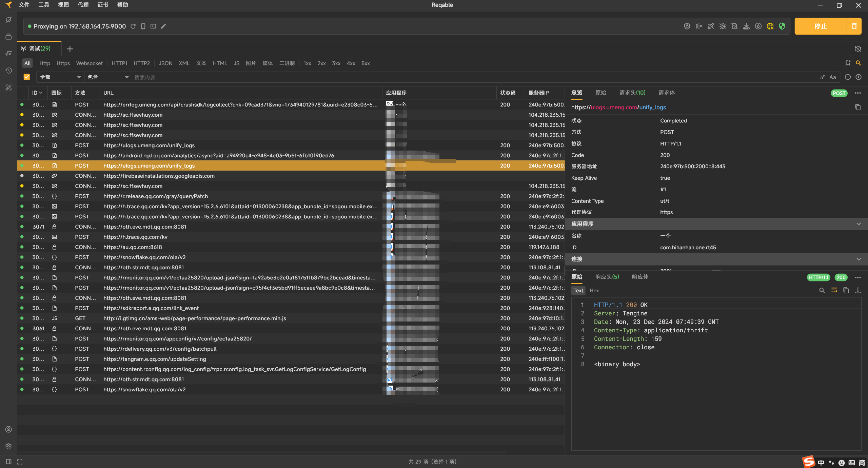Click the green shield security icon
This screenshot has width=868, height=468.
(x=782, y=26)
